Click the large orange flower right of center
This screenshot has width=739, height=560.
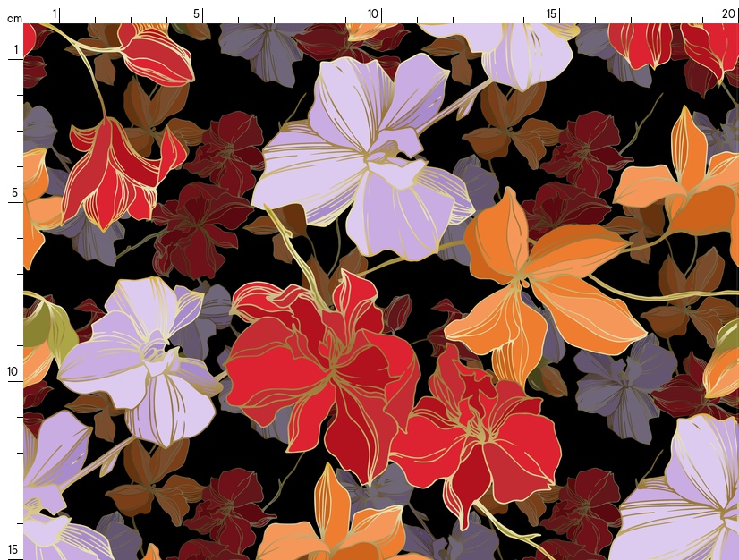click(x=537, y=286)
